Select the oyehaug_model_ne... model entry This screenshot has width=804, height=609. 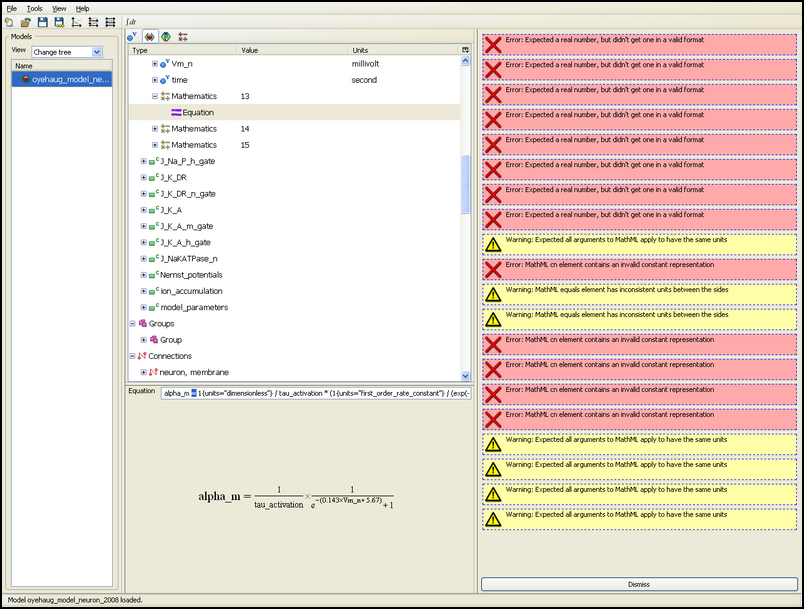(62, 79)
